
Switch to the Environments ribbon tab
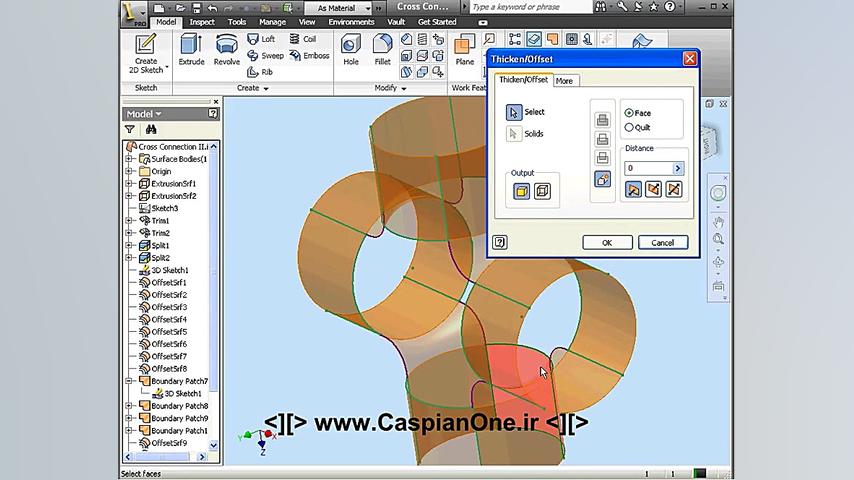tap(351, 22)
